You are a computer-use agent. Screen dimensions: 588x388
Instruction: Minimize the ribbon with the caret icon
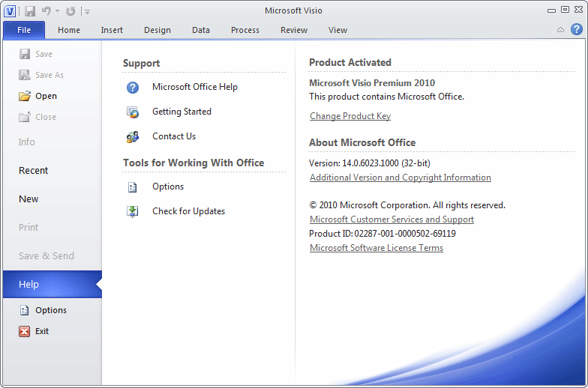click(561, 30)
